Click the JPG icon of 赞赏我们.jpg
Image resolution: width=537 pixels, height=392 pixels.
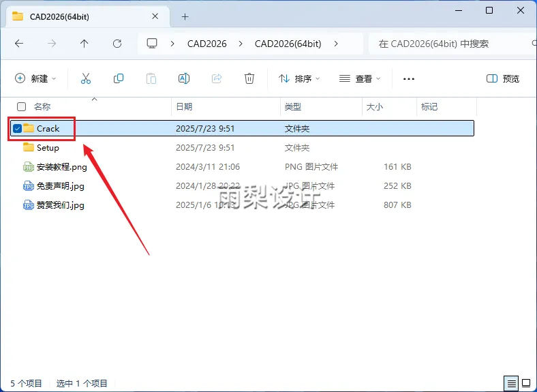pos(29,205)
